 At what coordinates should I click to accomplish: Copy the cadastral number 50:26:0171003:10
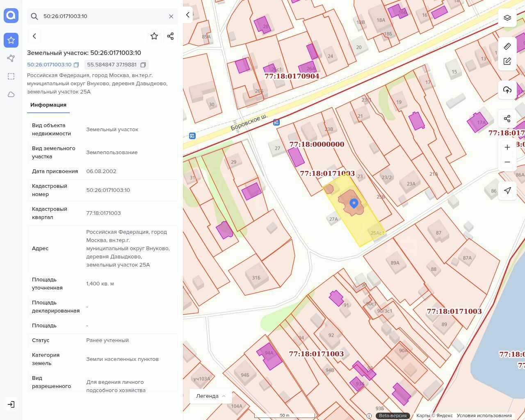click(x=76, y=65)
